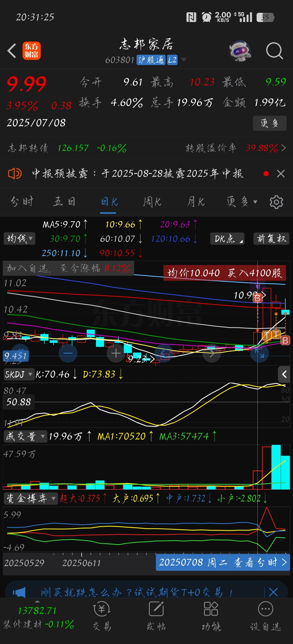Tap the 50.88 SKDJ crosshair label
This screenshot has width=293, height=644.
19,402
